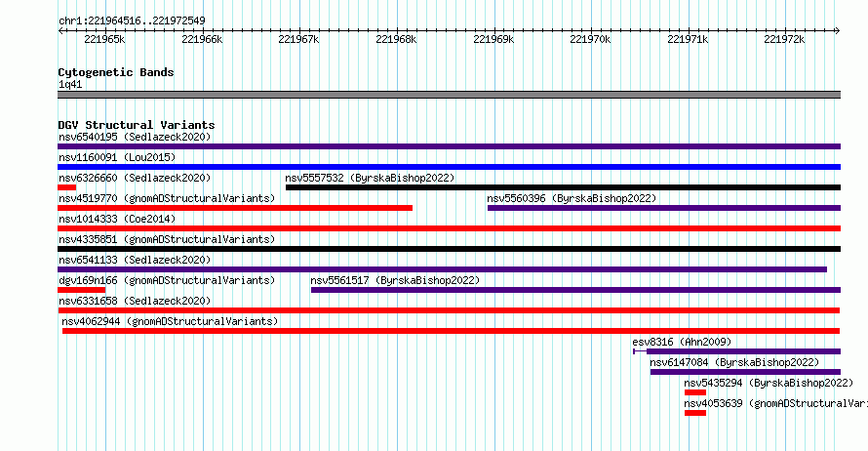
Task: Click the Cytogenetic Bands track title
Action: (x=116, y=72)
